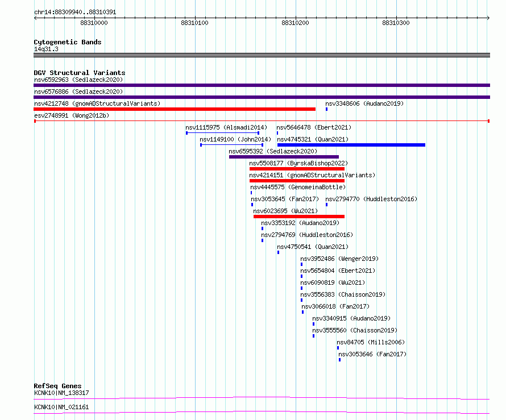This screenshot has width=506, height=420.
Task: Click the 88310300 ruler position
Action: click(396, 23)
